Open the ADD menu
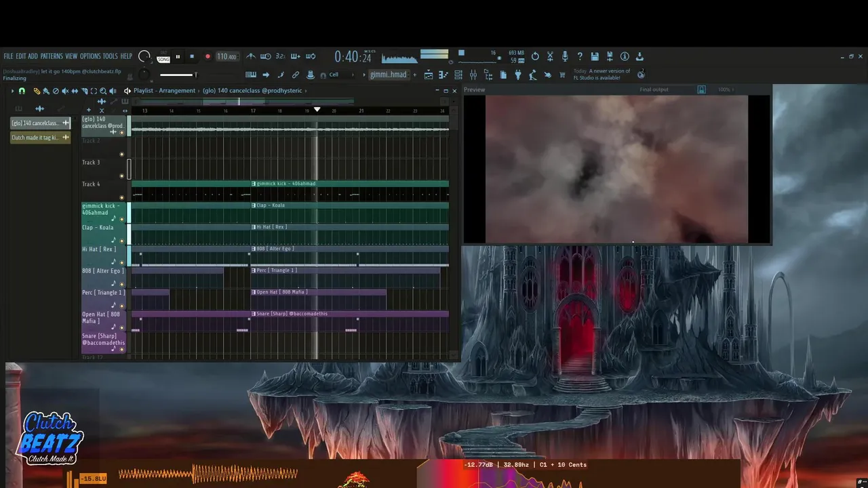868x488 pixels. click(33, 56)
